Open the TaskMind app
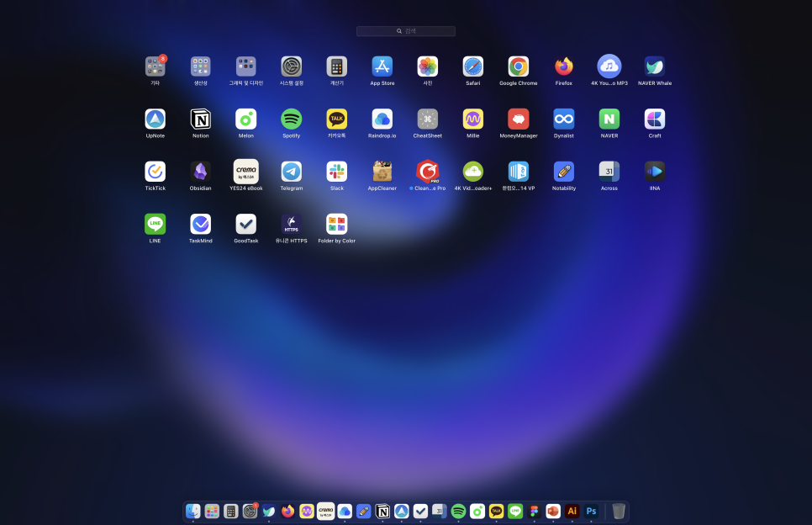The width and height of the screenshot is (812, 525). (x=200, y=225)
